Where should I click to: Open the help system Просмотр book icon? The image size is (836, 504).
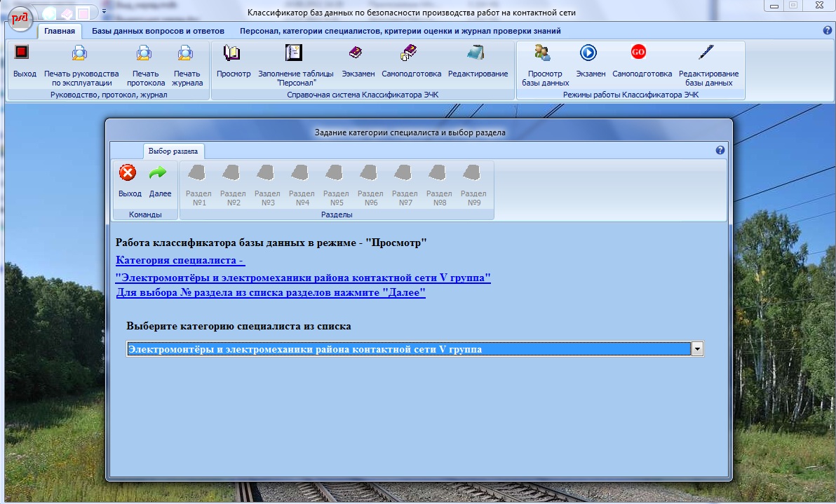(x=233, y=53)
